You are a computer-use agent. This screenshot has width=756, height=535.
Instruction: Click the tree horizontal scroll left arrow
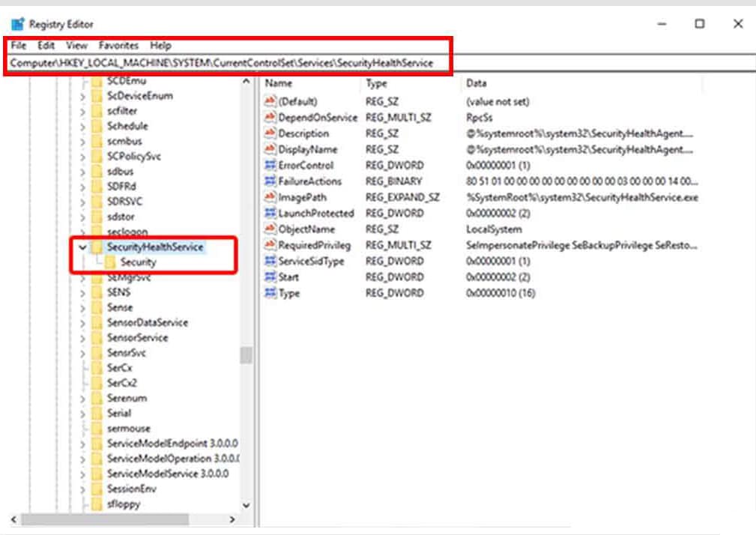click(x=14, y=519)
